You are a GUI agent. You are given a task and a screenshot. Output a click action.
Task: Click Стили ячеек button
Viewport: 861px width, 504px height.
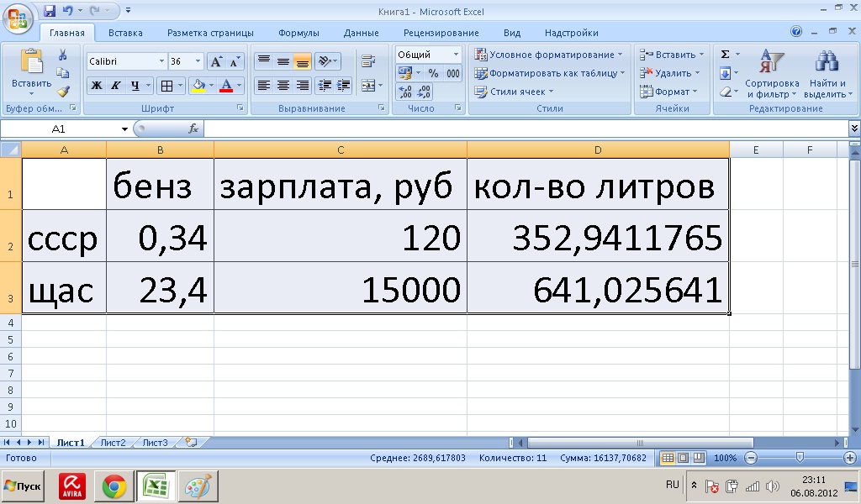(x=514, y=92)
